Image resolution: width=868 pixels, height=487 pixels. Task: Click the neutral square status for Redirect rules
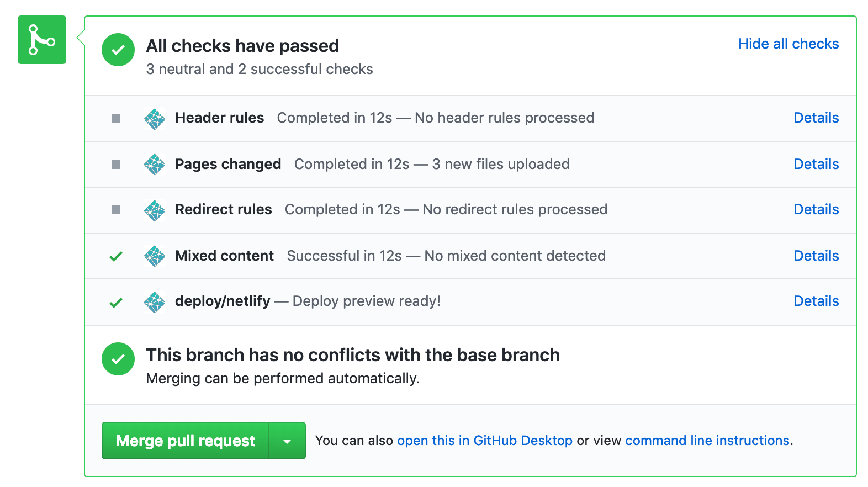click(116, 210)
